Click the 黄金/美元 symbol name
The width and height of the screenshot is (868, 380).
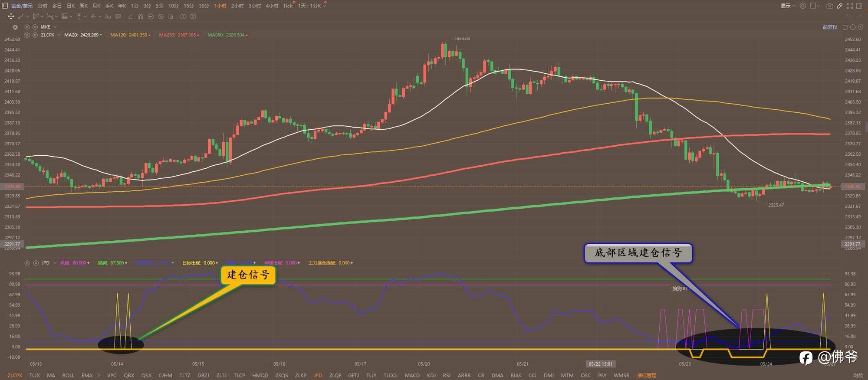pos(22,6)
